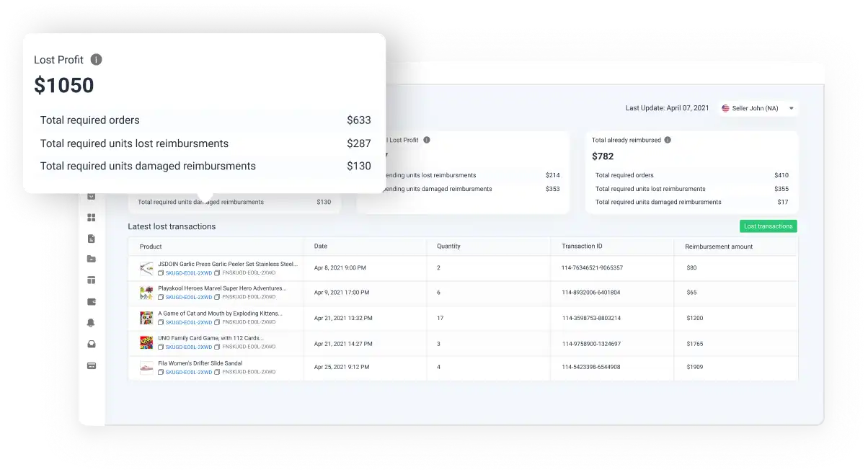Open the folder icon in the sidebar

[x=91, y=258]
